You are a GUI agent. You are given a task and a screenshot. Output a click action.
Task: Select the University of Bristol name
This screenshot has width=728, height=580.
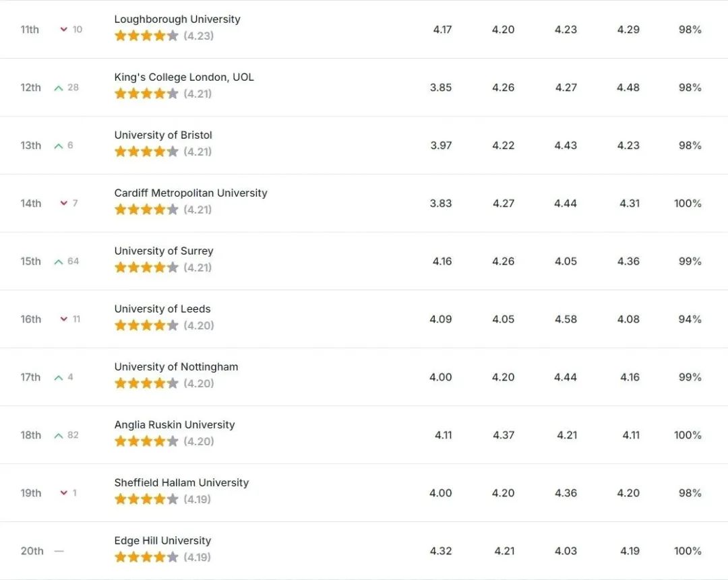pyautogui.click(x=163, y=135)
